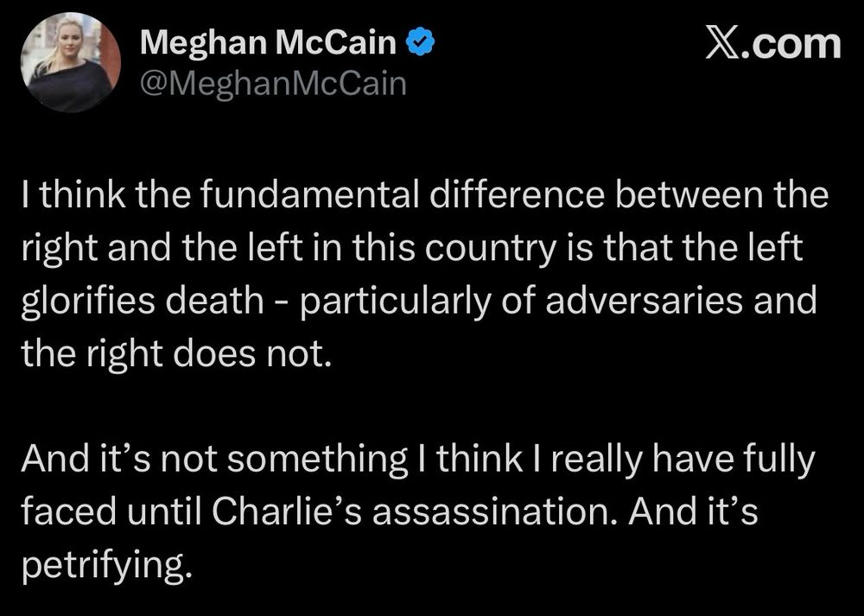Viewport: 864px width, 616px height.
Task: Click the word "really" in the tweet
Action: [x=596, y=459]
